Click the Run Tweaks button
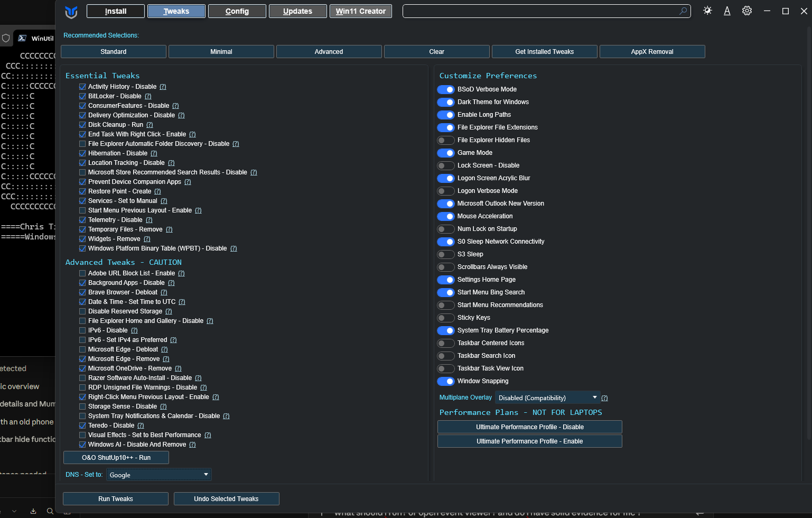The height and width of the screenshot is (518, 812). point(116,499)
